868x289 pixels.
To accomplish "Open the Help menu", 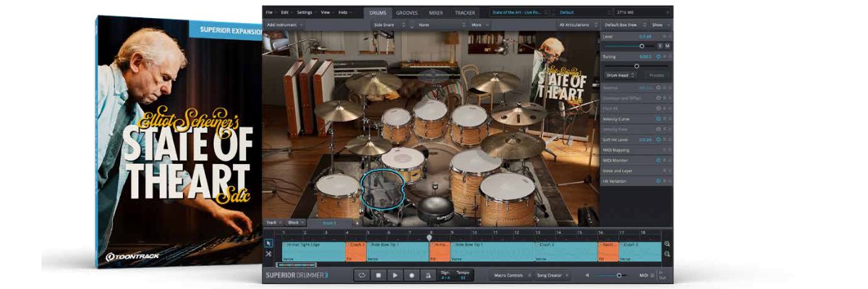I will pyautogui.click(x=344, y=12).
